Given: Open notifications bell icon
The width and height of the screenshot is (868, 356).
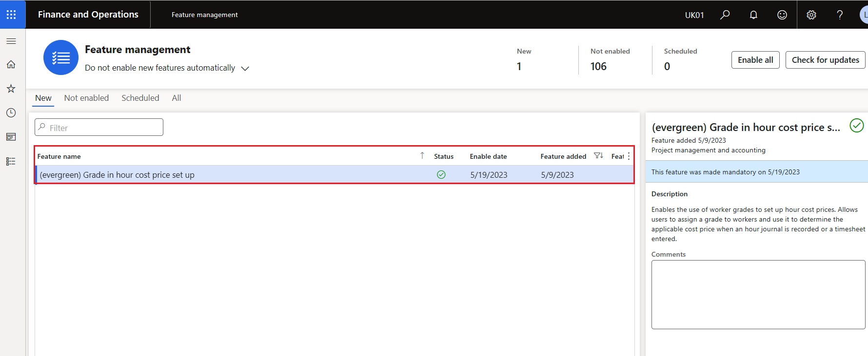Looking at the screenshot, I should click(753, 15).
